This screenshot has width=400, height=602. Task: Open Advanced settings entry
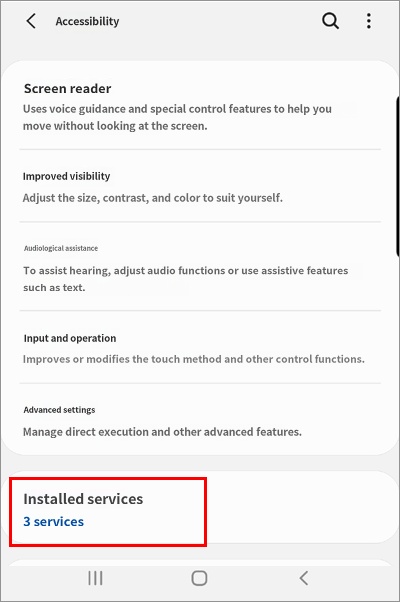[200, 420]
